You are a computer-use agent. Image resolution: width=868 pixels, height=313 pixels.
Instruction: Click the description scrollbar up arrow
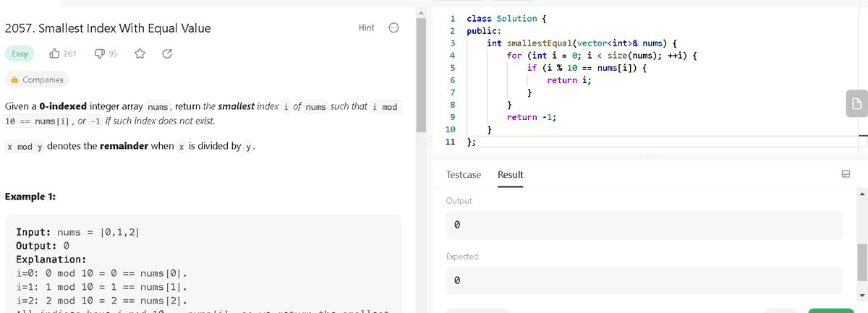click(420, 12)
